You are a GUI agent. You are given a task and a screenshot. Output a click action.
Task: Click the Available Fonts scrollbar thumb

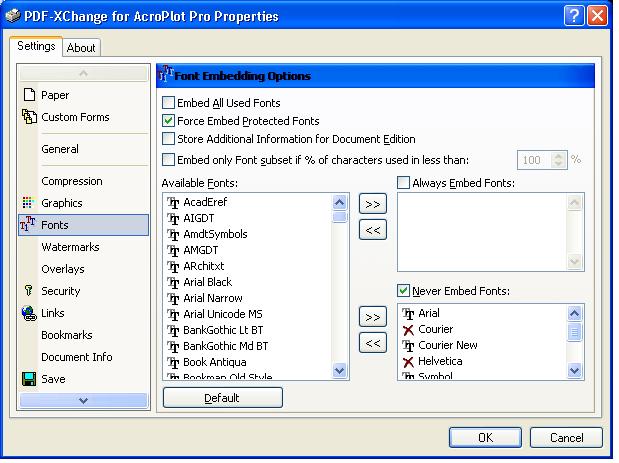[340, 217]
